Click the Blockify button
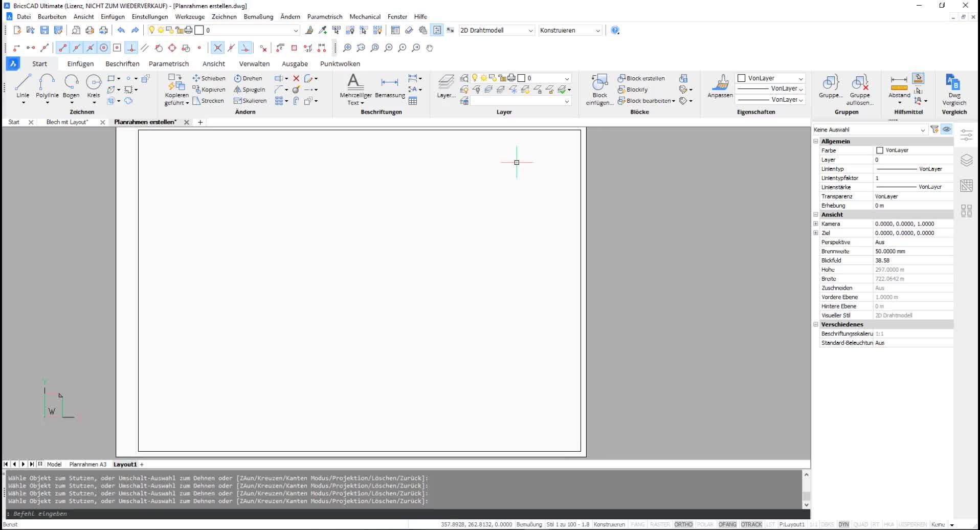 633,90
